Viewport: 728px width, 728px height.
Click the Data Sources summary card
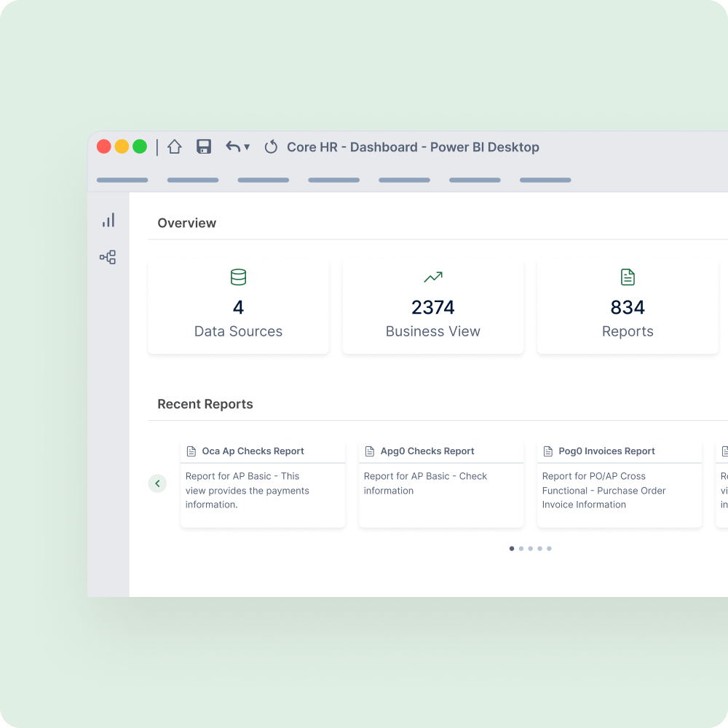click(x=238, y=306)
